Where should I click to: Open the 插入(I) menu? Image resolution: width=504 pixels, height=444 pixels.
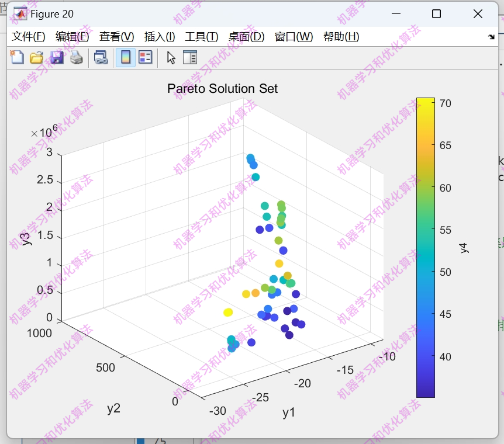click(160, 37)
